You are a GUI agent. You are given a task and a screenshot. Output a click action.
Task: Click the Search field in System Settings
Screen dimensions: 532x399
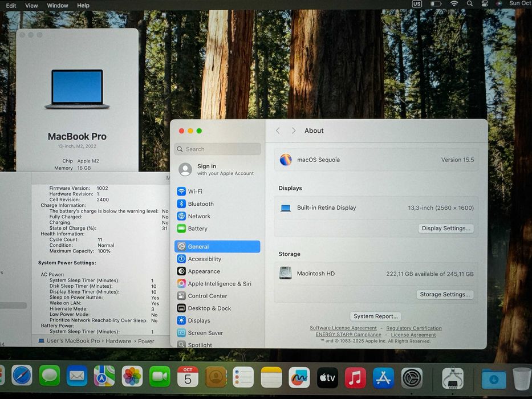217,149
